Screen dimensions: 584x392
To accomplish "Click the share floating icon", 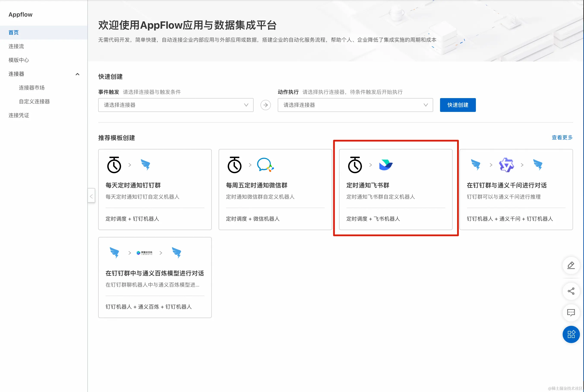I will click(571, 291).
